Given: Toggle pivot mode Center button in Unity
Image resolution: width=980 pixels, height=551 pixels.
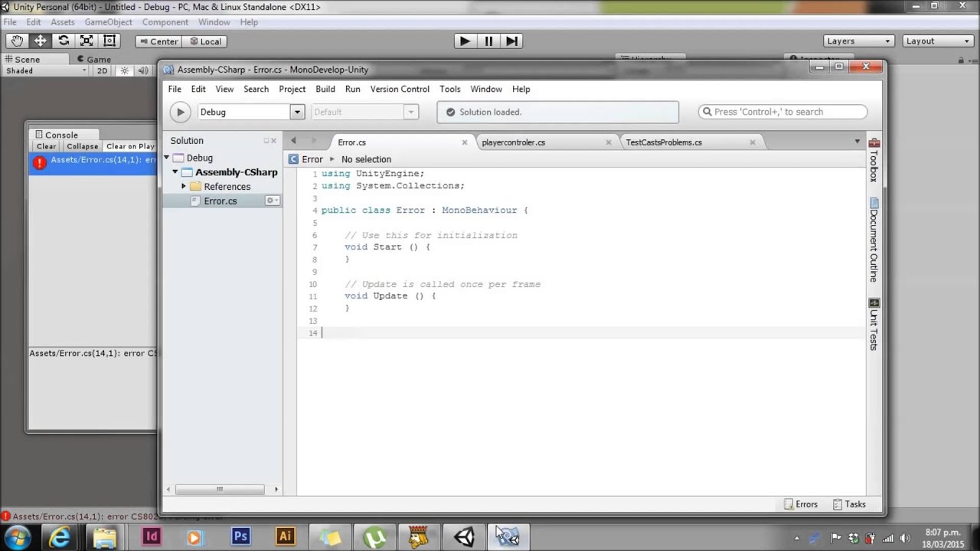Looking at the screenshot, I should (x=158, y=41).
